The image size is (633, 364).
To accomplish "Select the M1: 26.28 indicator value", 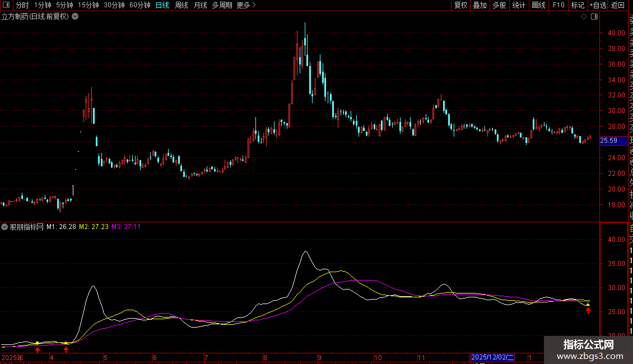I will pyautogui.click(x=62, y=227).
